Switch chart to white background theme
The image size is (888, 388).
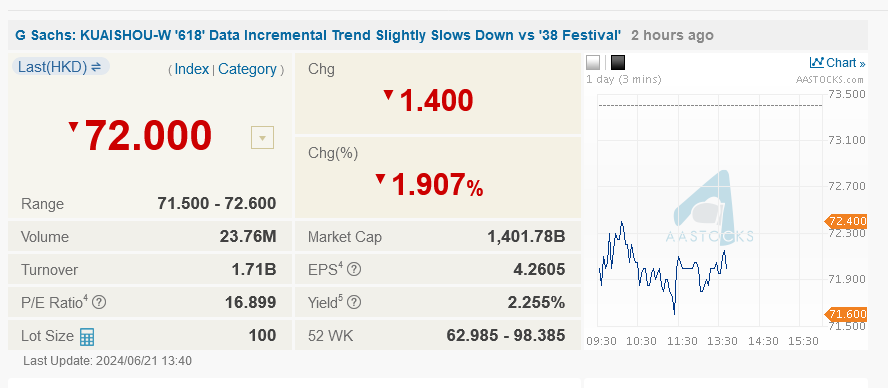point(593,62)
